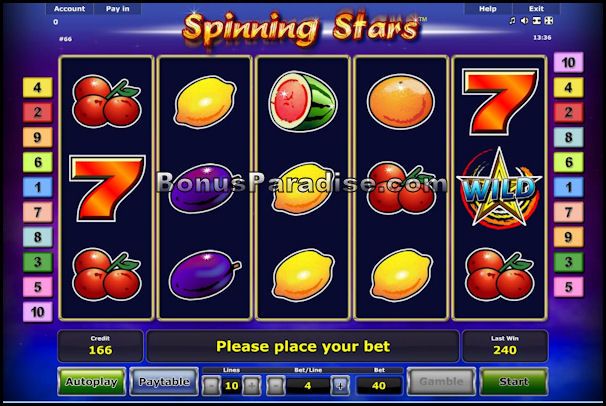Screen dimensions: 606x406
Task: Increase the Bet/Line value
Action: point(340,386)
